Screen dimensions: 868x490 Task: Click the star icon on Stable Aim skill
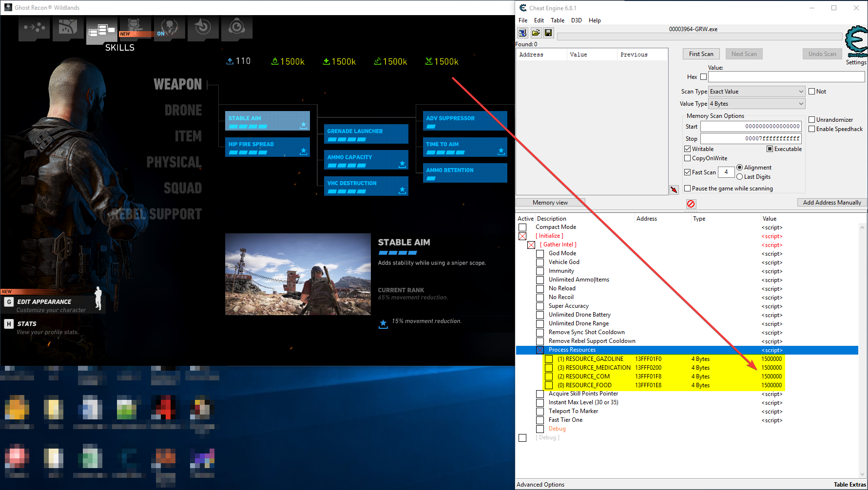pos(303,125)
